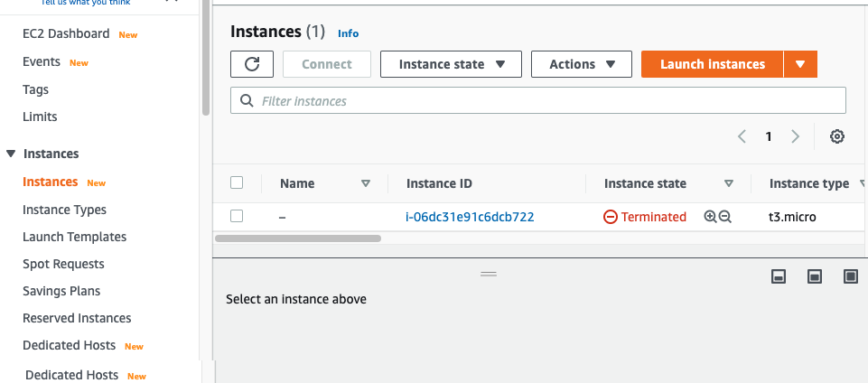Image resolution: width=868 pixels, height=383 pixels.
Task: Open Instance Types in sidebar
Action: pyautogui.click(x=64, y=210)
